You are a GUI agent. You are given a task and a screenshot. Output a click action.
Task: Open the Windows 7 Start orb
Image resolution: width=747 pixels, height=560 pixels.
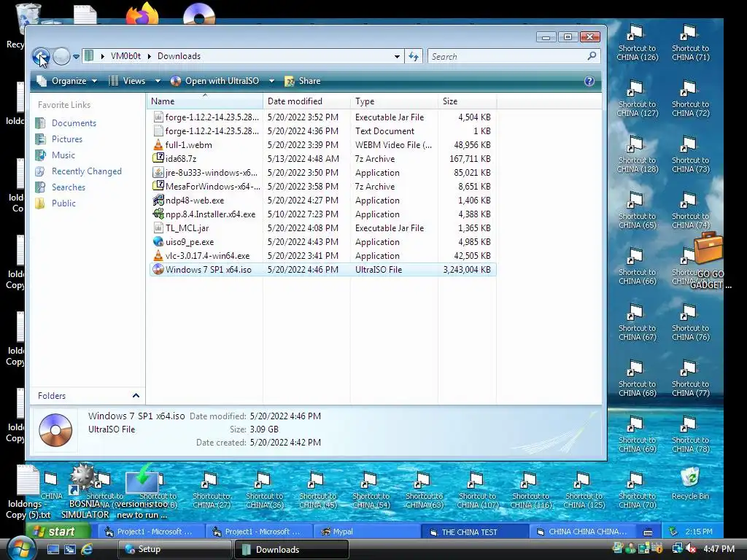point(21,548)
